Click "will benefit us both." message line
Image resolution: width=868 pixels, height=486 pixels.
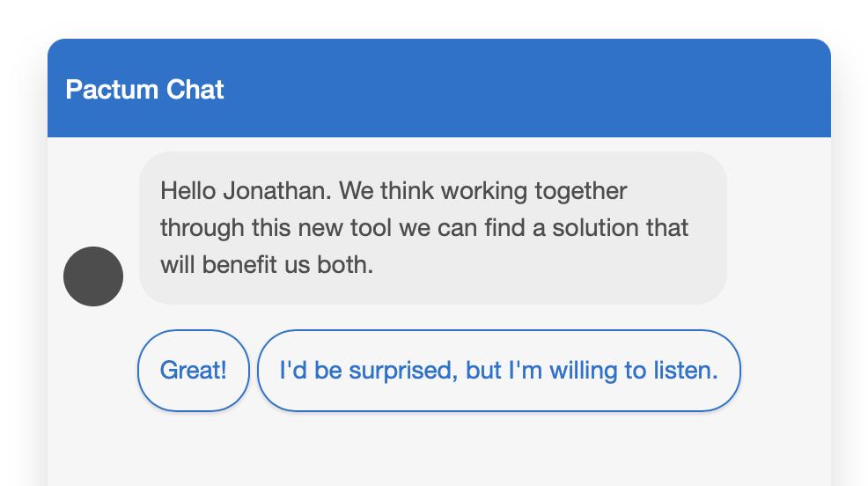(x=267, y=264)
